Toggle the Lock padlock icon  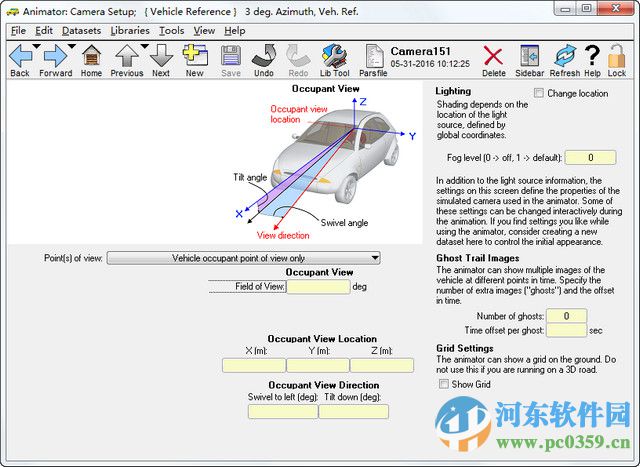pos(616,56)
